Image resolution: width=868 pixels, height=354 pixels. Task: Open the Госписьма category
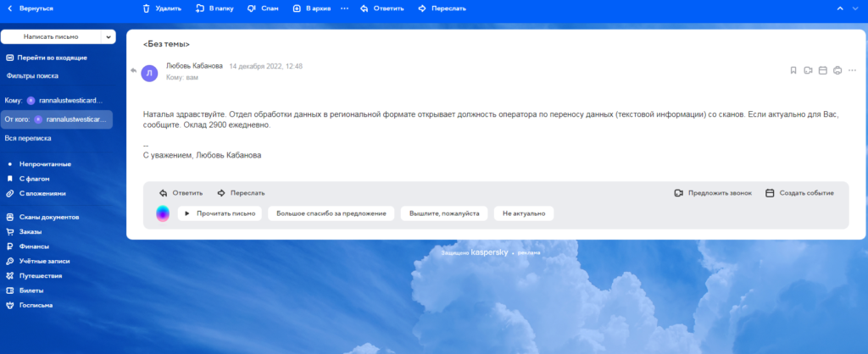tap(29, 305)
